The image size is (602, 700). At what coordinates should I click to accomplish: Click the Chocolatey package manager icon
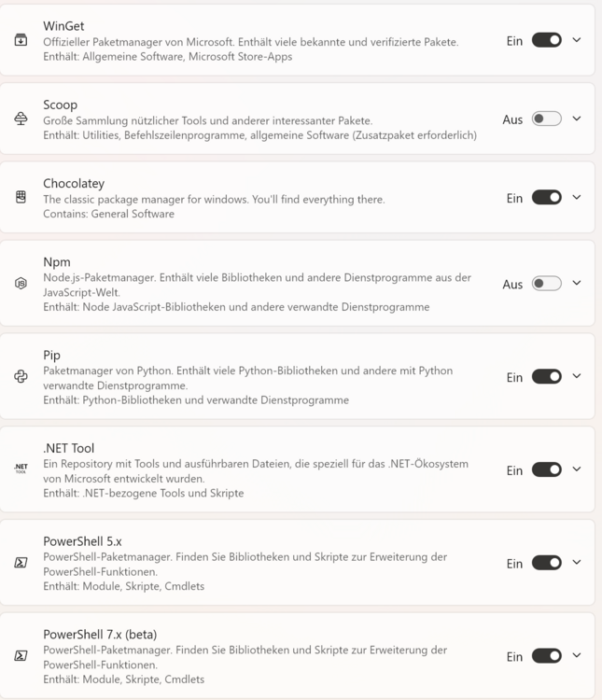click(21, 197)
